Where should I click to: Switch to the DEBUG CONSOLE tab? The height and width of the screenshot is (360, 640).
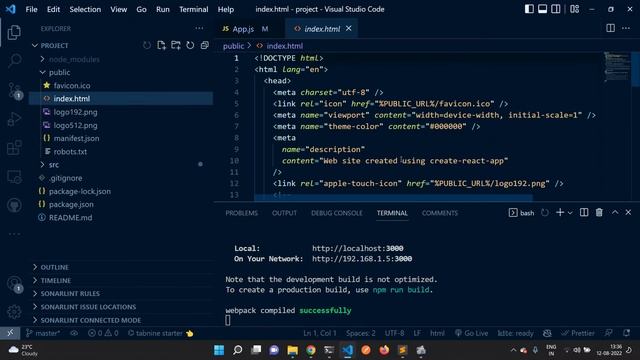click(337, 213)
